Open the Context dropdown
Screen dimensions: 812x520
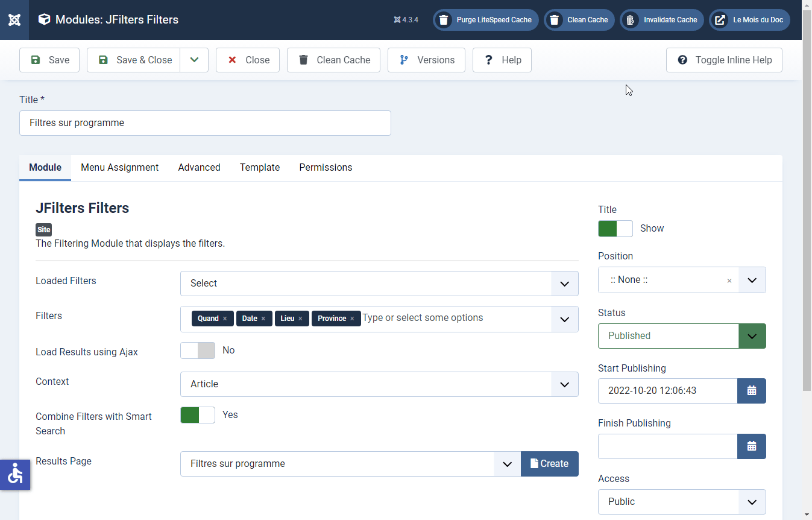(379, 384)
